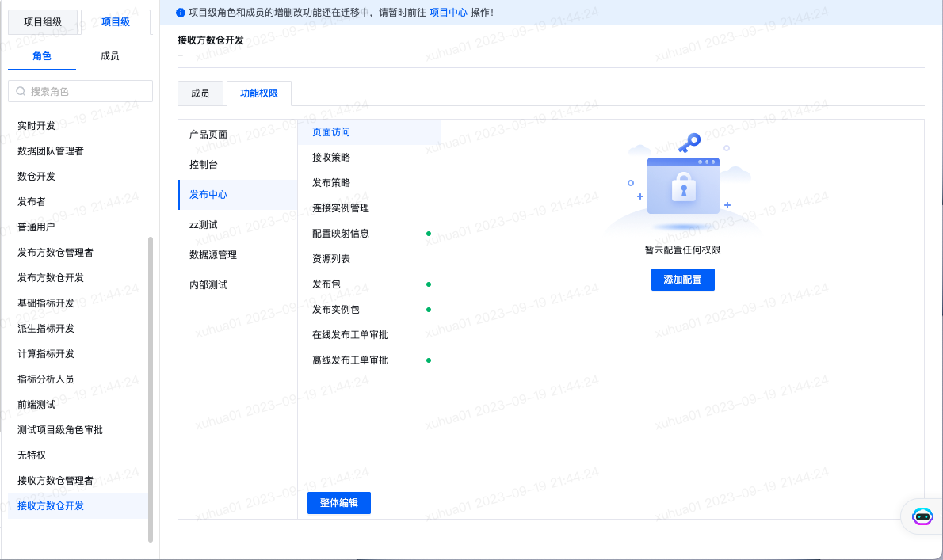Select 在线发布工单审批 permission item

click(369, 335)
